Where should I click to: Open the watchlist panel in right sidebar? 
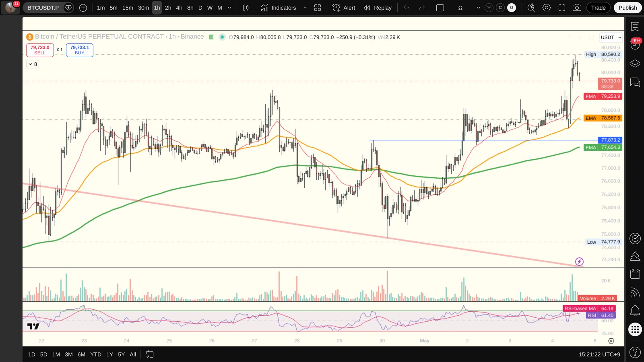click(x=635, y=27)
